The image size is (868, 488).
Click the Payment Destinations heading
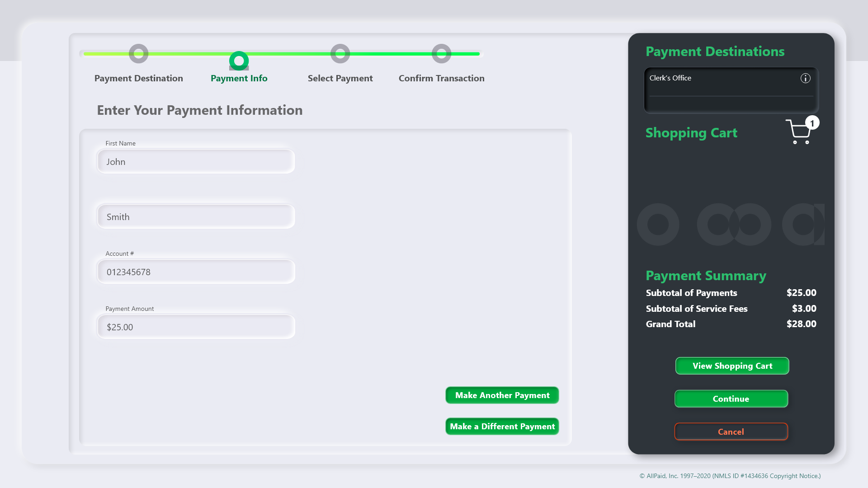tap(715, 52)
